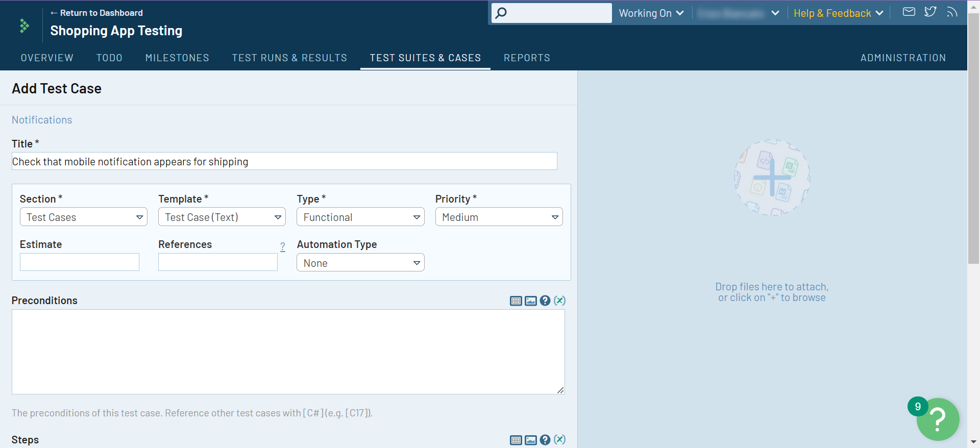The width and height of the screenshot is (980, 448).
Task: Open the Help & Feedback menu
Action: 838,13
